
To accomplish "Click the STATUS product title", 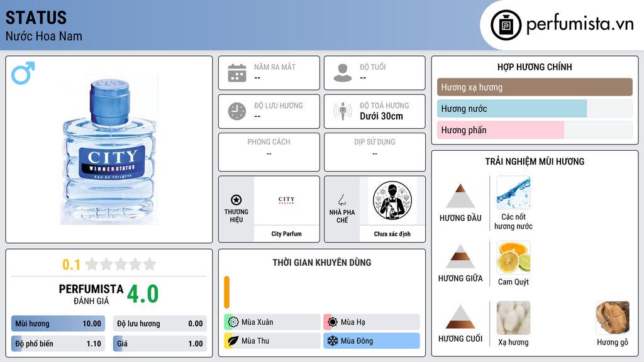I will tap(36, 18).
